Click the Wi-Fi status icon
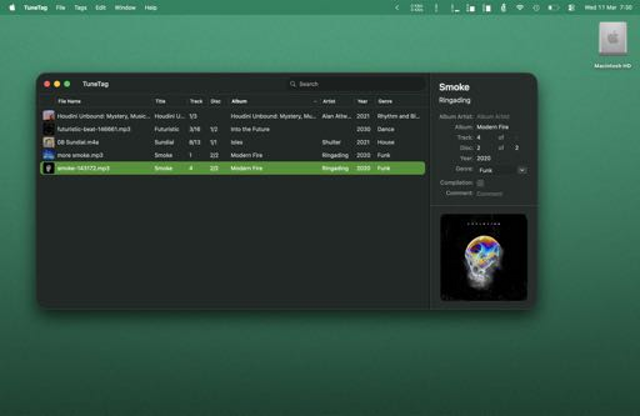 pyautogui.click(x=520, y=7)
